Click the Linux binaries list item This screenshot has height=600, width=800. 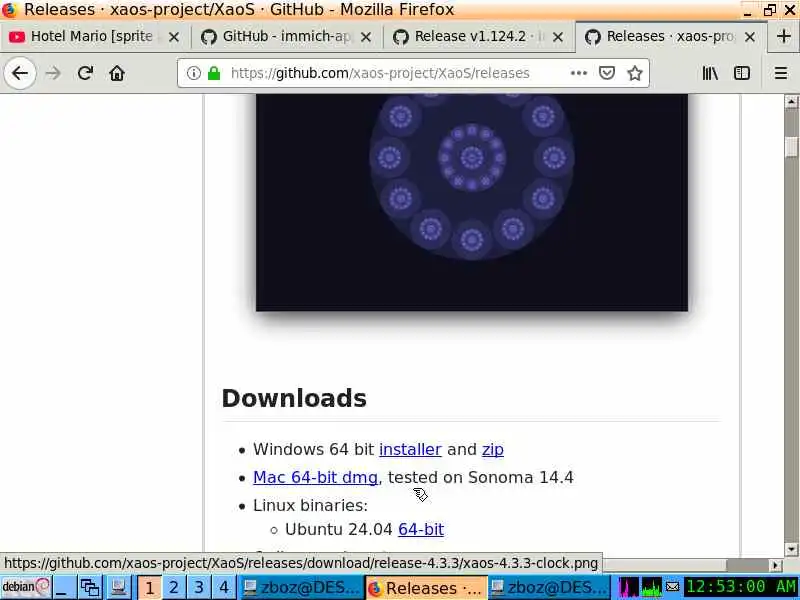pyautogui.click(x=310, y=506)
